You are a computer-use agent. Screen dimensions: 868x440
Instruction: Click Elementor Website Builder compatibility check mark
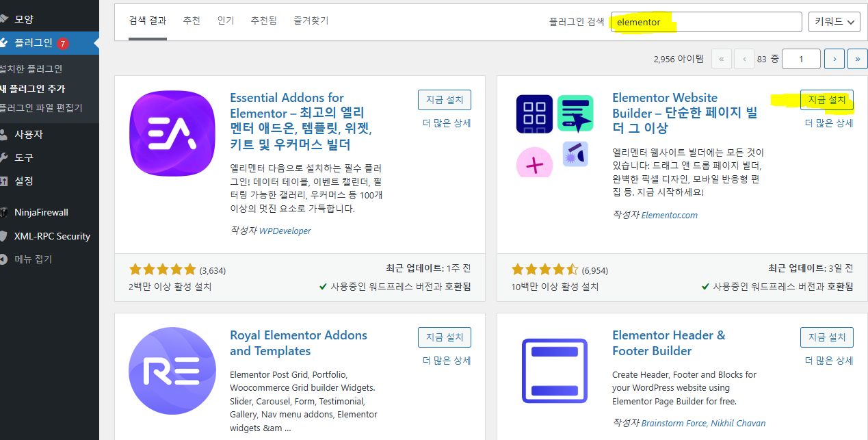[705, 287]
